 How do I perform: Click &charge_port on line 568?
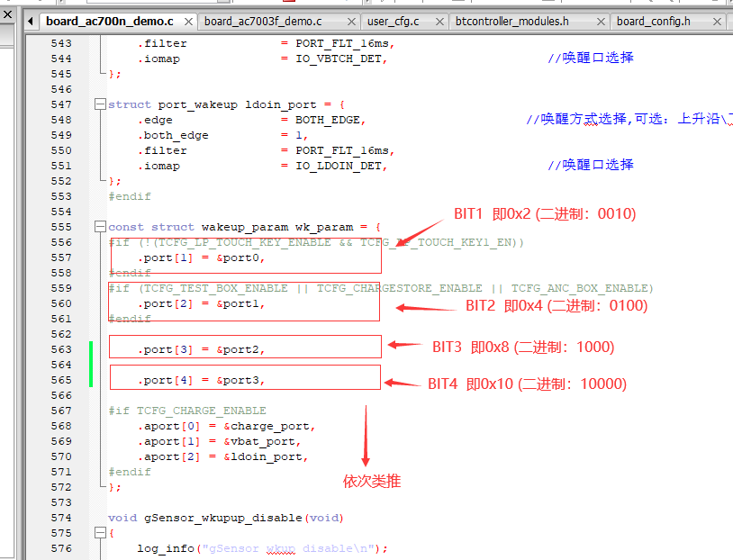(266, 427)
